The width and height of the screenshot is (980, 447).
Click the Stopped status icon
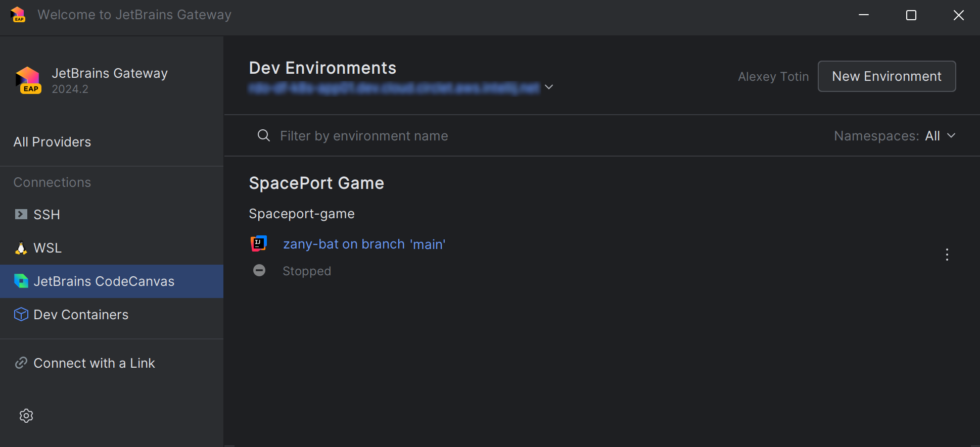pos(259,271)
